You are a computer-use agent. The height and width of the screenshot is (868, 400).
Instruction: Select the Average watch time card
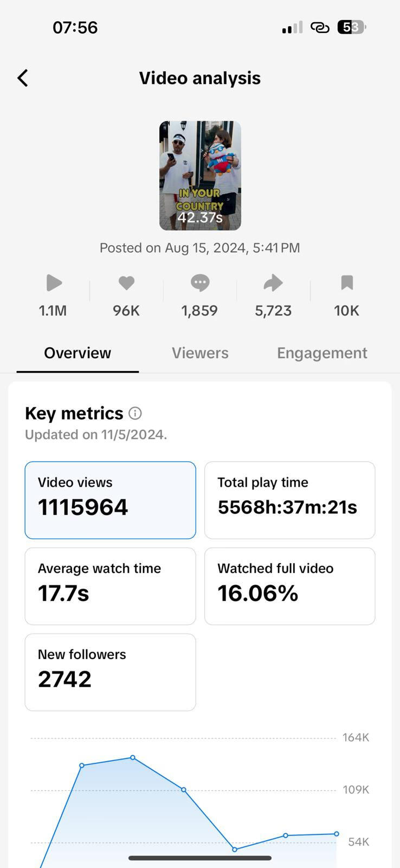tap(110, 586)
